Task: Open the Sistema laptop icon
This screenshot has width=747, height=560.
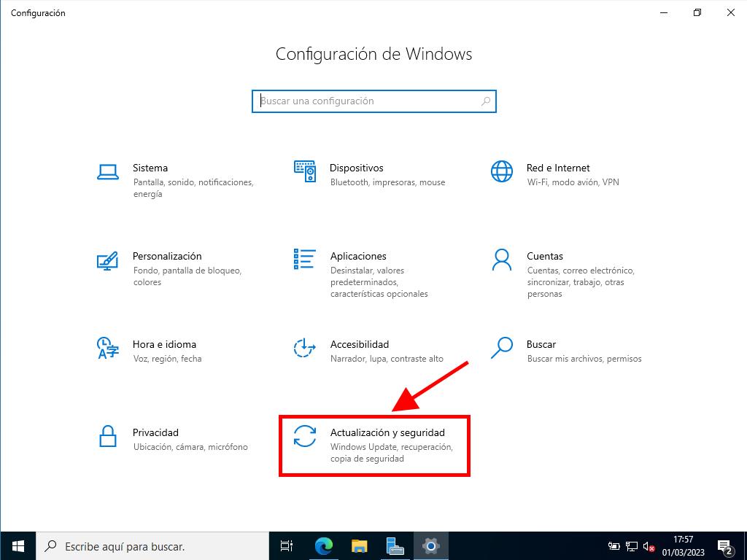Action: tap(108, 171)
